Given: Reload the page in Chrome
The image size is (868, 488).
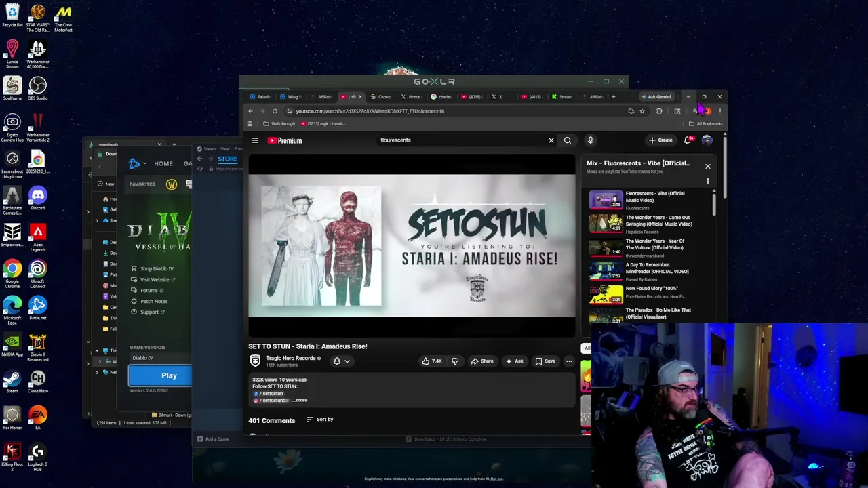Looking at the screenshot, I should tap(275, 111).
